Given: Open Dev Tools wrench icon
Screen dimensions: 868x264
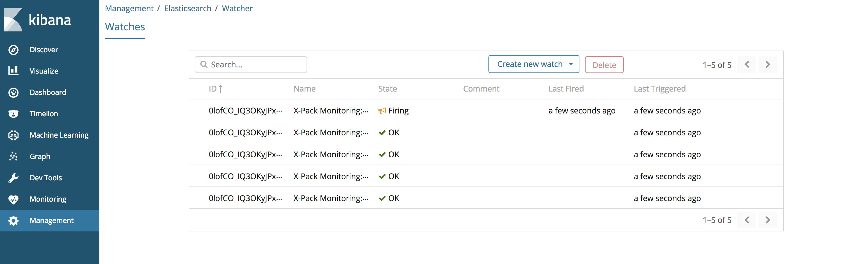Looking at the screenshot, I should [x=13, y=178].
